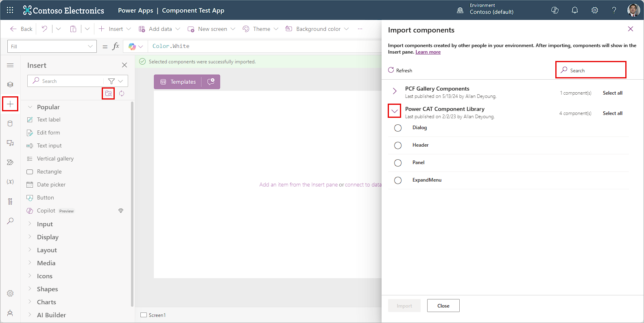Open the virtual agent icon at bottom
644x323 pixels.
10,313
